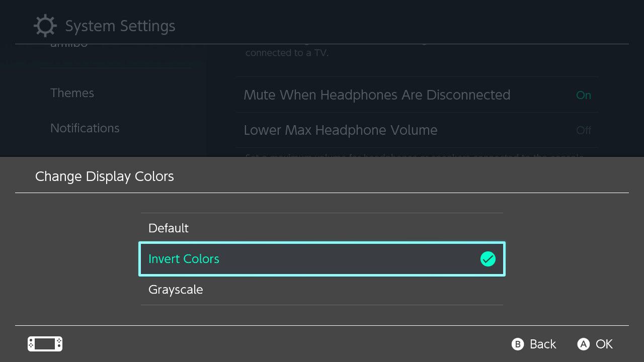Click the controller status icon bottom left
This screenshot has height=362, width=644.
[44, 343]
